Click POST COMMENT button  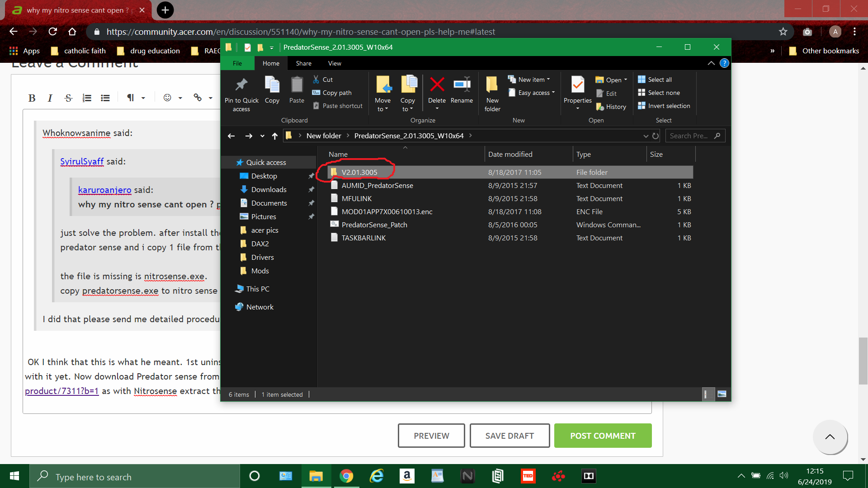pos(603,436)
